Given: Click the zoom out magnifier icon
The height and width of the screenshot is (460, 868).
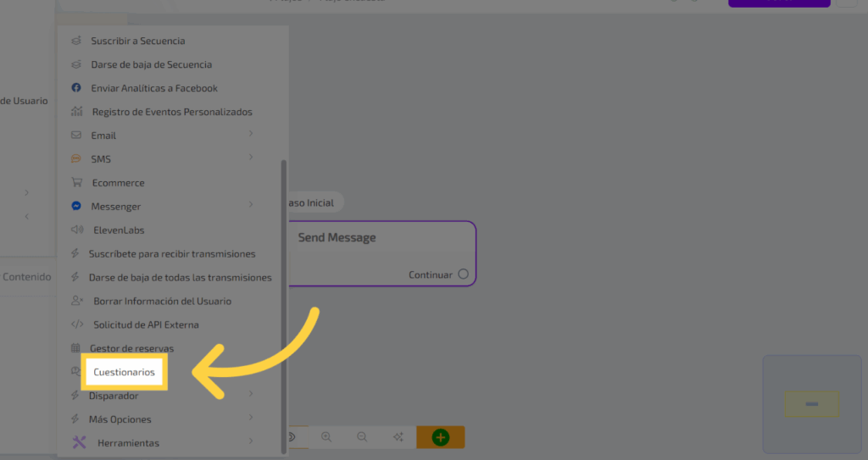Looking at the screenshot, I should (362, 437).
